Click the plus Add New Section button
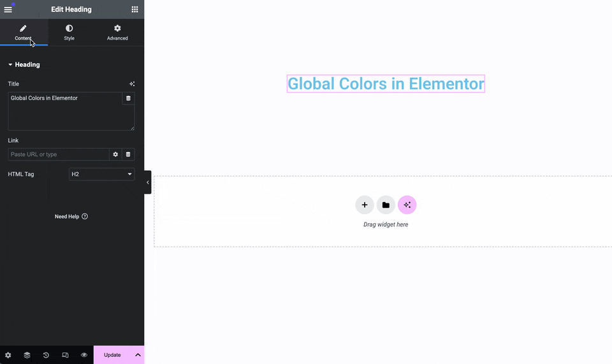The image size is (612, 364). click(x=365, y=205)
